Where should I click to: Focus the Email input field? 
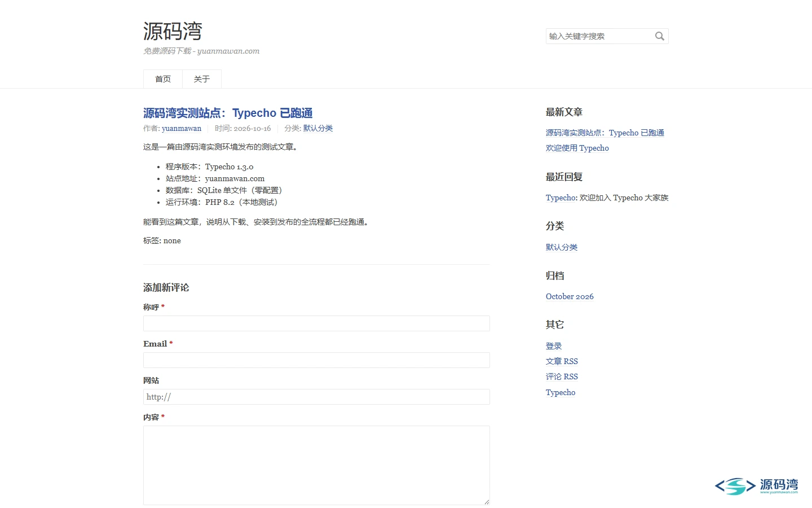316,360
